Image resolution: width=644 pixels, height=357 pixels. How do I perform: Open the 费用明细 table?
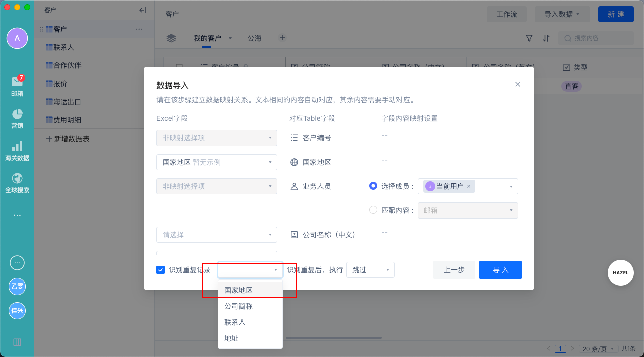click(94, 120)
